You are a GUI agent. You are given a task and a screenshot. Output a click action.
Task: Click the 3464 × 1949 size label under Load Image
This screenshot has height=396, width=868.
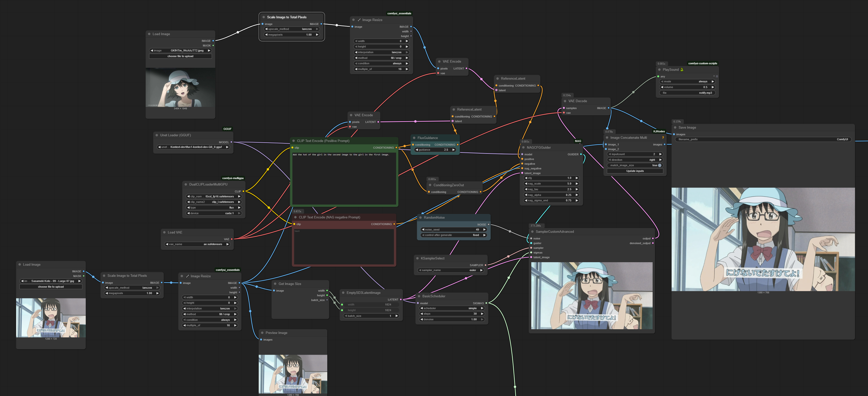click(x=180, y=109)
